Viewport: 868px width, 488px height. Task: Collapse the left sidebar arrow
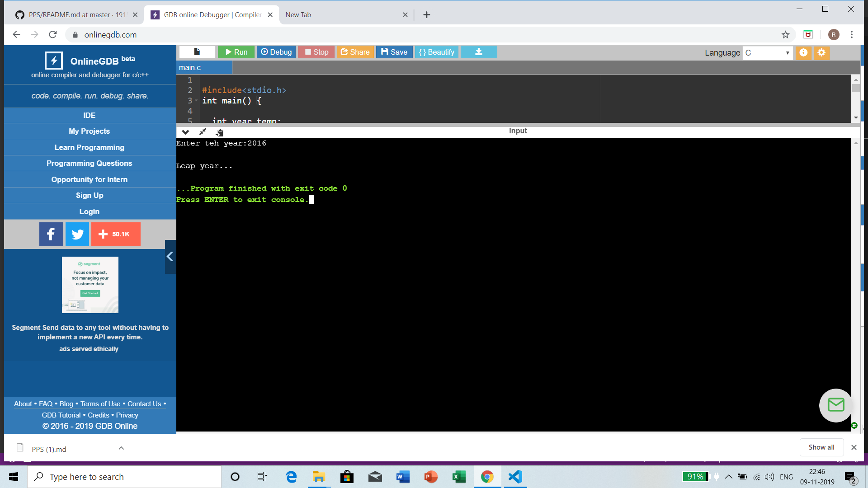170,257
